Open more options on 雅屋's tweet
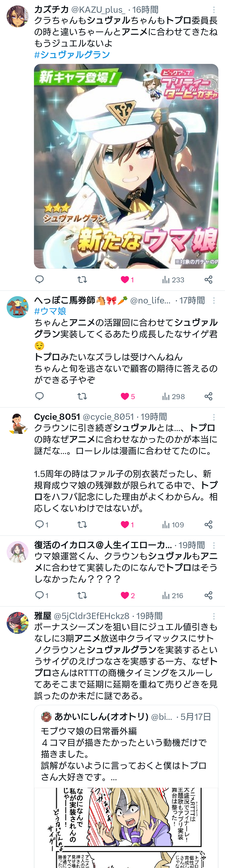225x868 pixels. click(x=214, y=616)
